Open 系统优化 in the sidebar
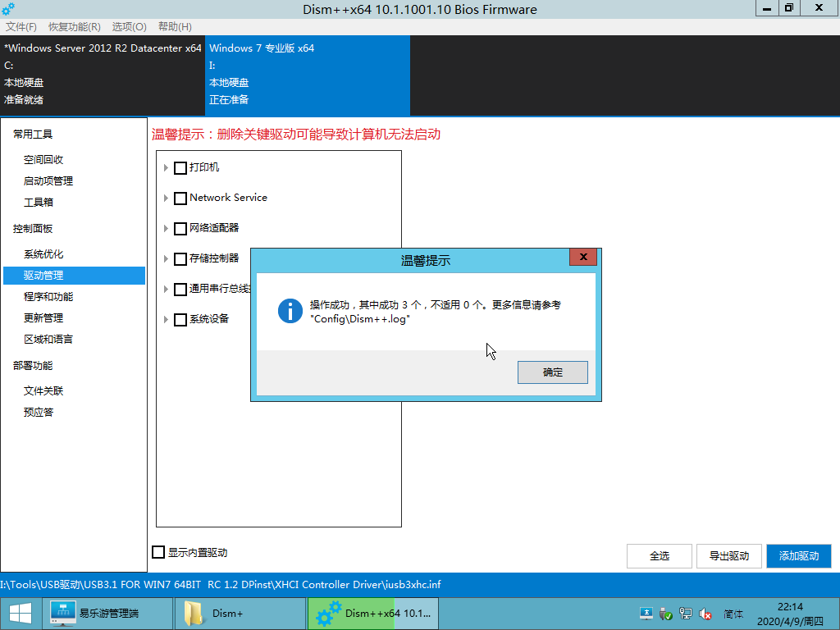Viewport: 840px width, 630px height. [43, 254]
